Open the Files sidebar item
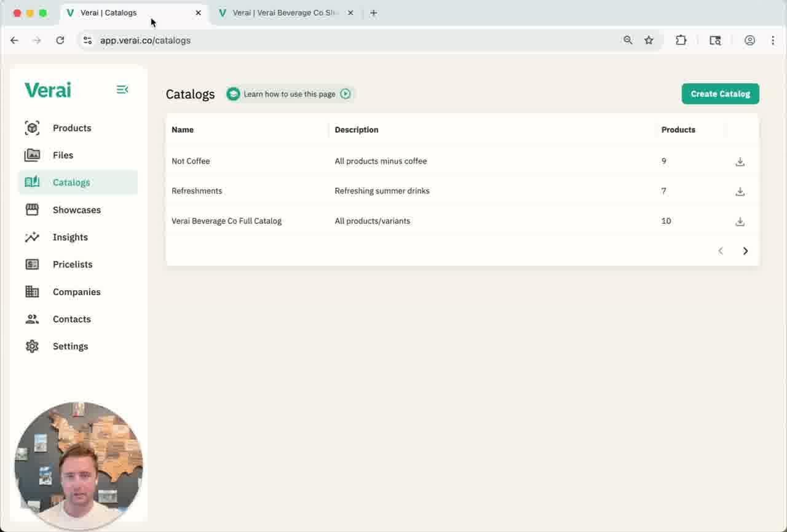Screen dimensions: 787x532 pyautogui.click(x=78, y=155)
